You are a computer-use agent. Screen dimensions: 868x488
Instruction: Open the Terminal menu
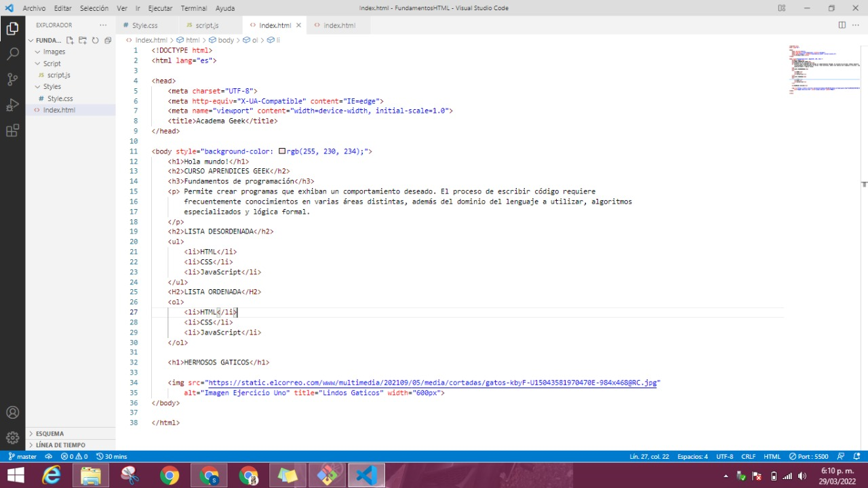(x=193, y=7)
